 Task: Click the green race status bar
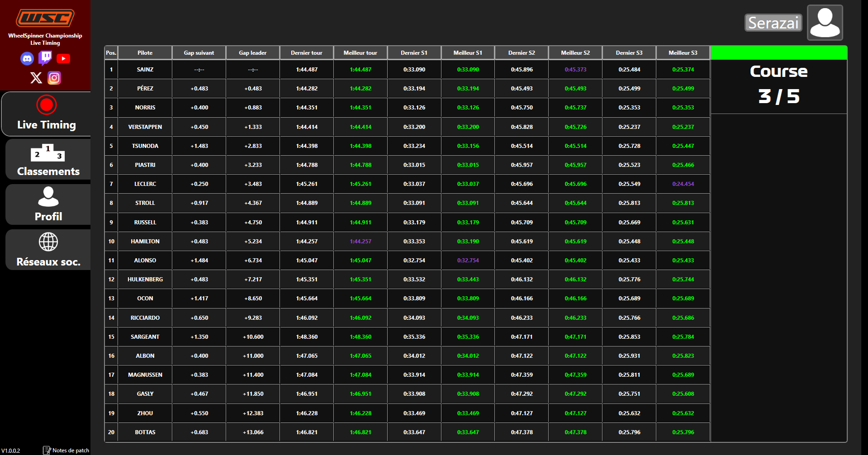778,53
